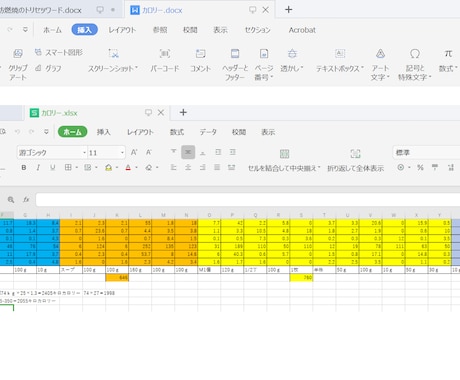Screen dimensions: 460x380
Task: Center cell text horizontally
Action: click(x=188, y=167)
